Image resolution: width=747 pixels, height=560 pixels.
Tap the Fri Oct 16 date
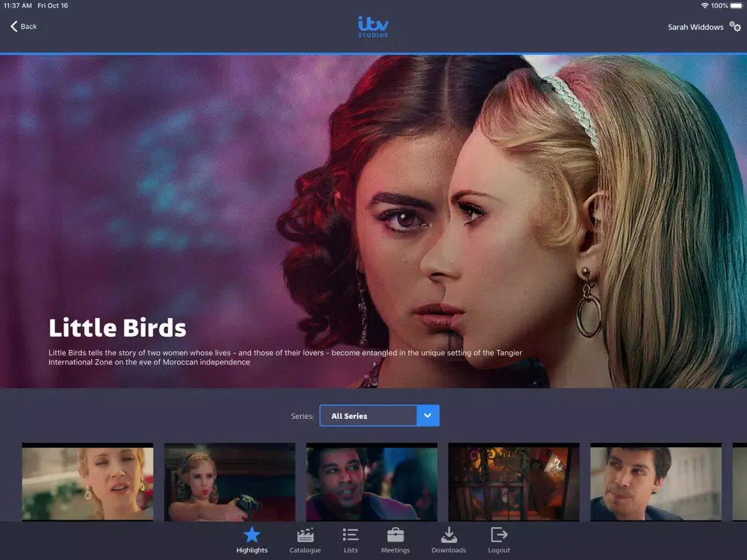pyautogui.click(x=53, y=6)
